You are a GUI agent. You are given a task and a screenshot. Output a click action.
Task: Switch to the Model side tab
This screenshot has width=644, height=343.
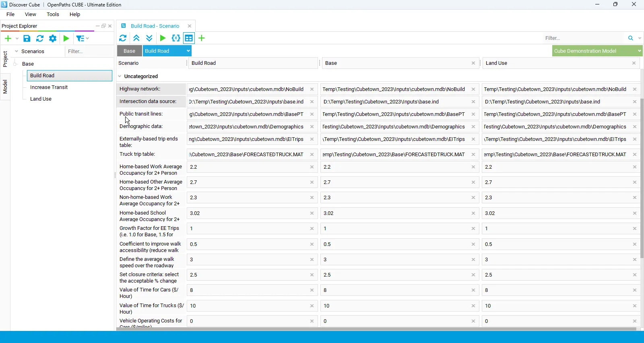click(5, 87)
